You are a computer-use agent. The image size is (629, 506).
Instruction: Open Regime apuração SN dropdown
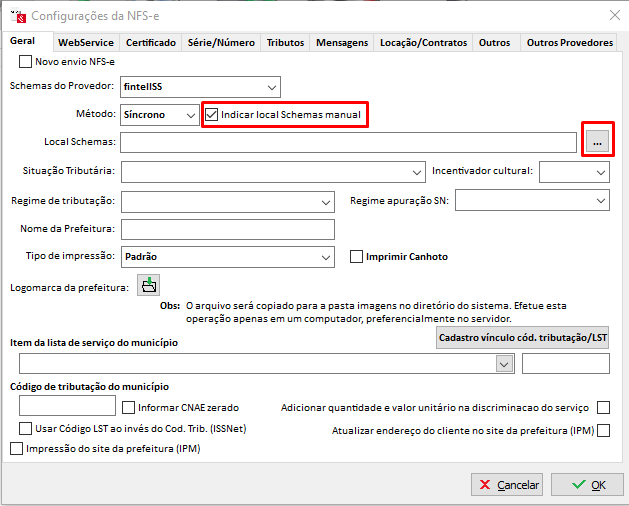599,201
